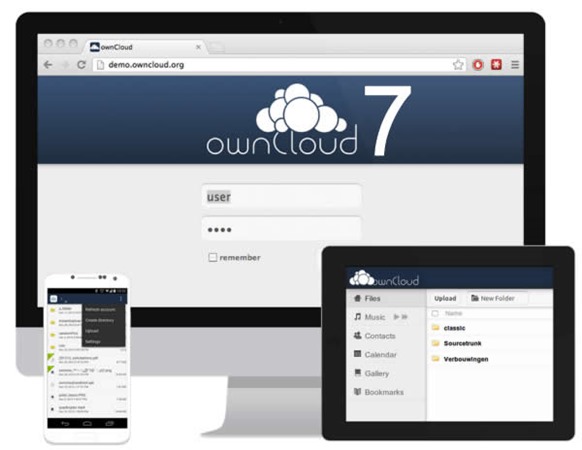Click the Contacts people icon on tablet

[357, 335]
